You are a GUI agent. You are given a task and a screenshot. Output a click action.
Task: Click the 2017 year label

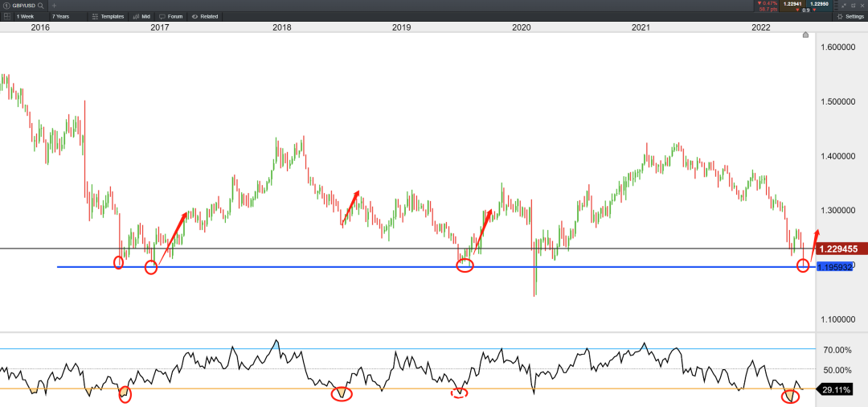point(160,27)
